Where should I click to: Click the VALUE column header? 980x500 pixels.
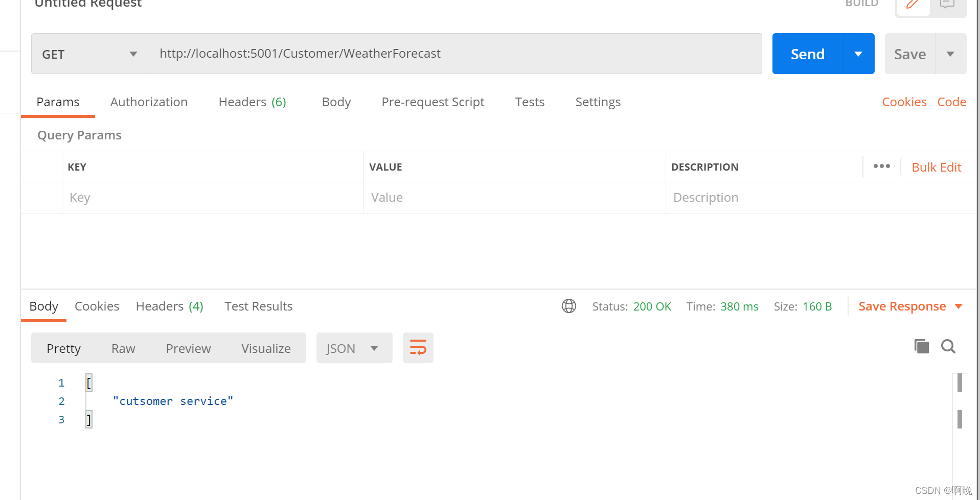[385, 167]
